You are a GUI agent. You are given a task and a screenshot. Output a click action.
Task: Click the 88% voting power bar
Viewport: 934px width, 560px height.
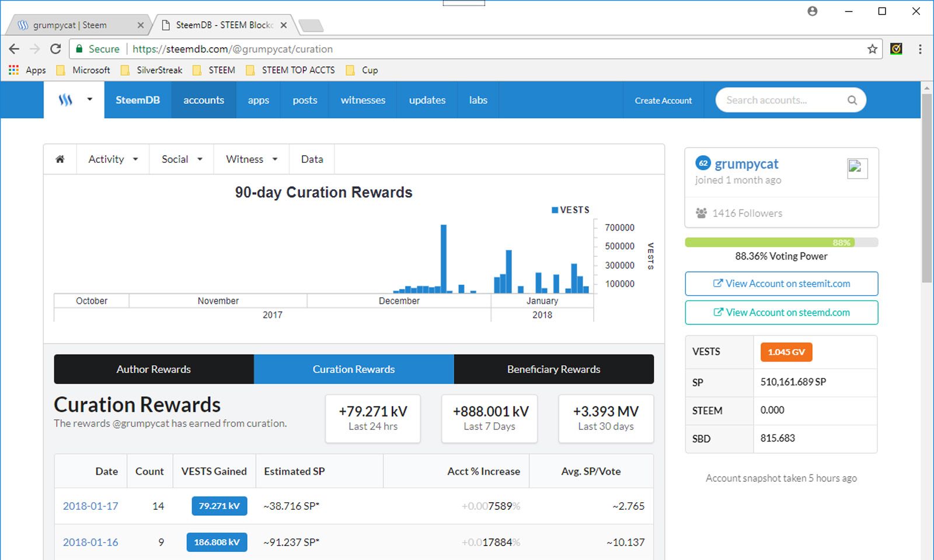[781, 242]
